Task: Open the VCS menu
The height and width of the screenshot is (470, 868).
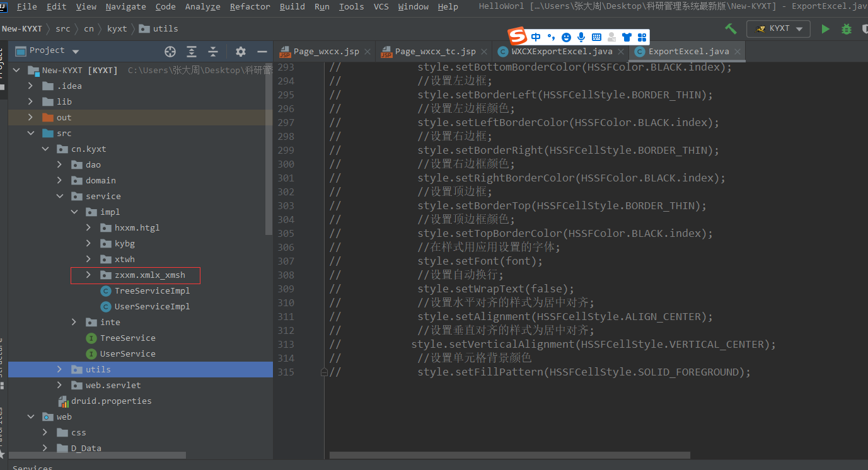Action: [381, 6]
